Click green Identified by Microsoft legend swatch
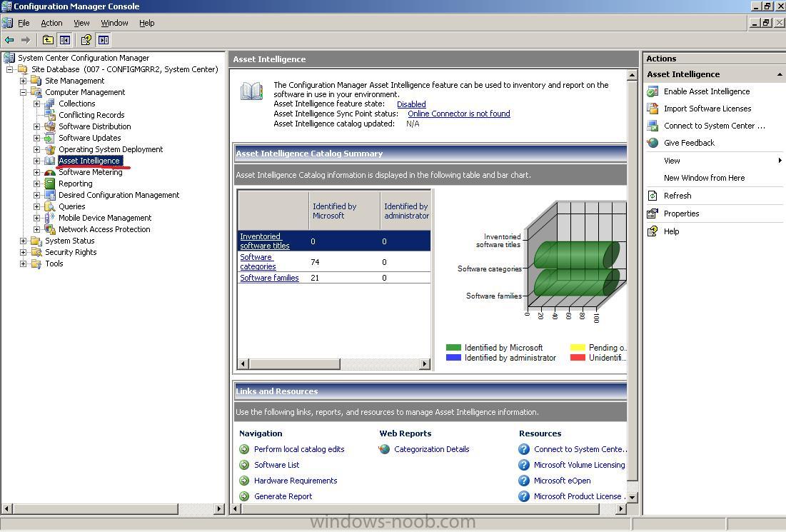The width and height of the screenshot is (786, 532). coord(453,348)
